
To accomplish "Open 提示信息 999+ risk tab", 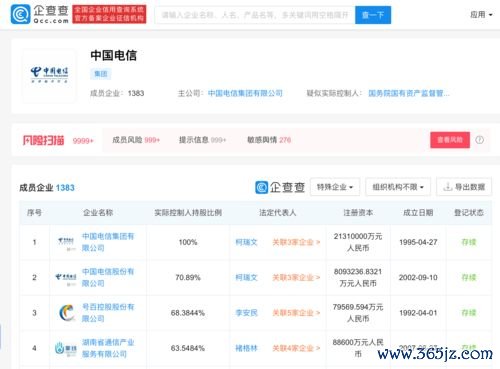I will (x=203, y=140).
